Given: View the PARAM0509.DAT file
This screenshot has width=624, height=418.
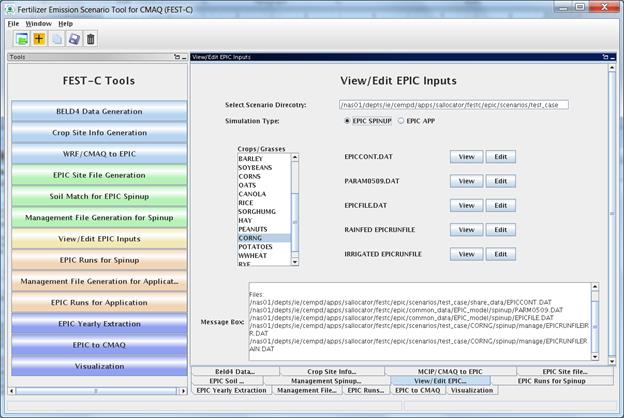Looking at the screenshot, I should point(466,181).
